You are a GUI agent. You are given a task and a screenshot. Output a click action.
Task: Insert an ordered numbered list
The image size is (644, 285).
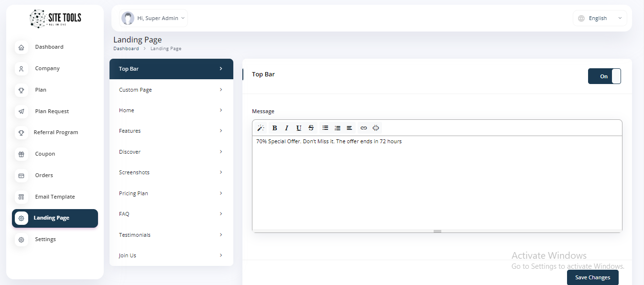[x=338, y=128]
